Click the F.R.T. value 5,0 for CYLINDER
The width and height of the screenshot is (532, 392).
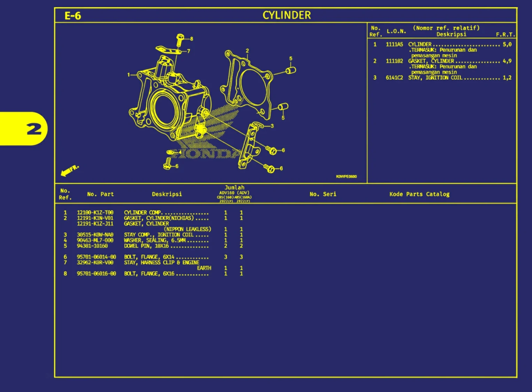coord(507,45)
